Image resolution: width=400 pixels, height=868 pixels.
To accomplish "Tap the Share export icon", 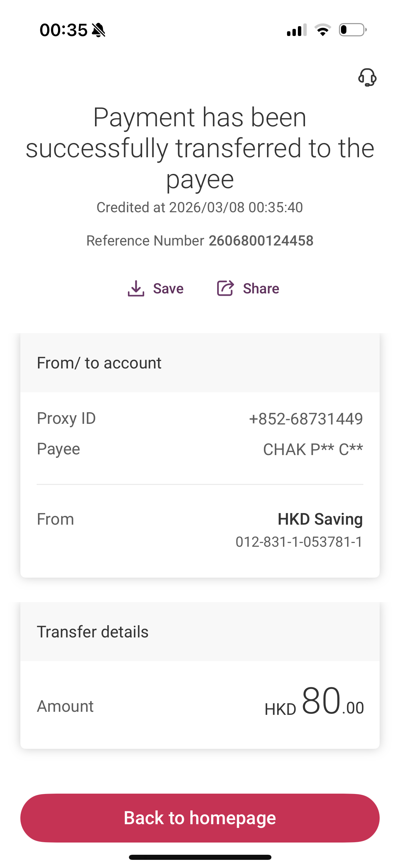I will click(x=225, y=288).
